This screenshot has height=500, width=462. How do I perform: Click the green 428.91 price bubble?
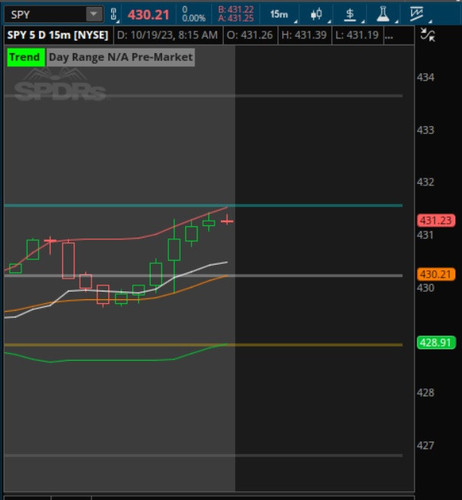click(436, 343)
